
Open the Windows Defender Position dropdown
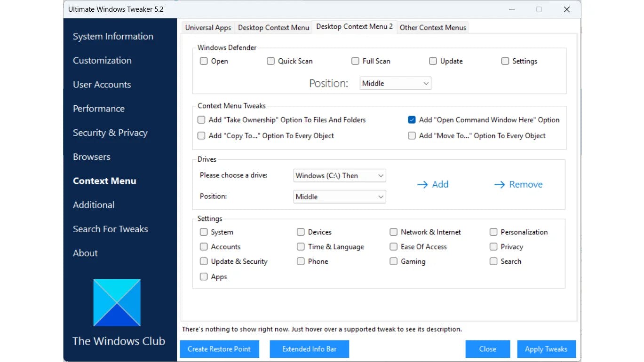pyautogui.click(x=395, y=84)
